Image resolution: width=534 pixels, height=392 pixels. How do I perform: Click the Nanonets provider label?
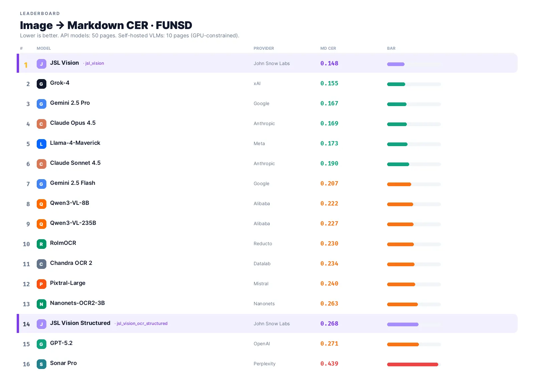(264, 304)
